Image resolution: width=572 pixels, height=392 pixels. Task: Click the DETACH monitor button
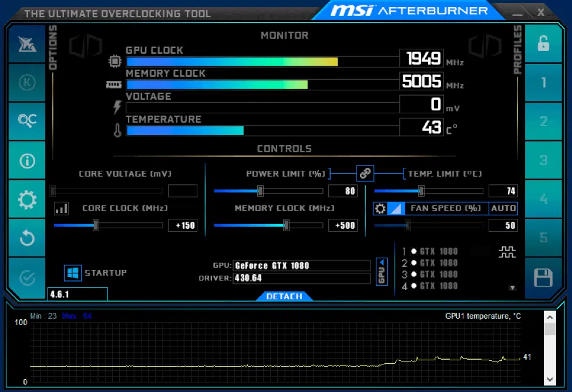click(x=284, y=296)
